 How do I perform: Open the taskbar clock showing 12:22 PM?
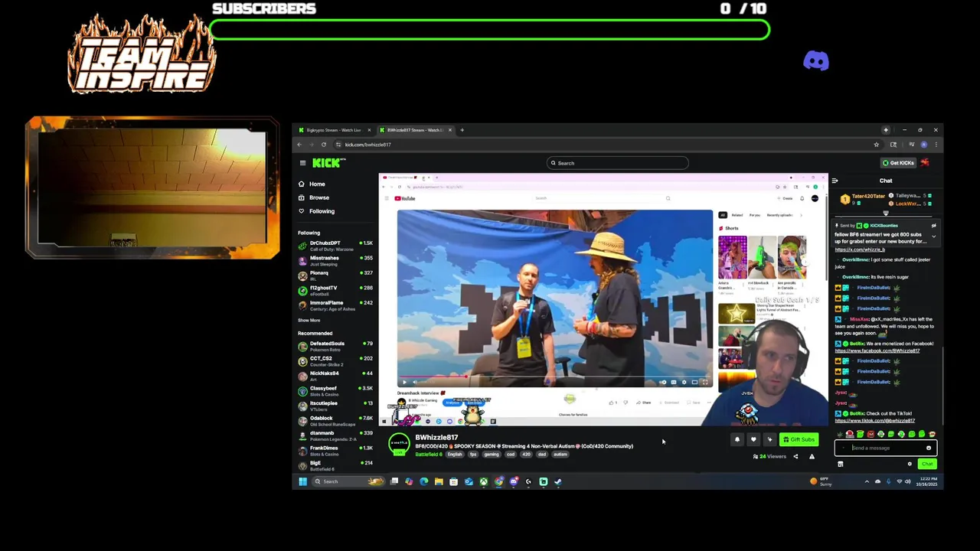(x=928, y=481)
